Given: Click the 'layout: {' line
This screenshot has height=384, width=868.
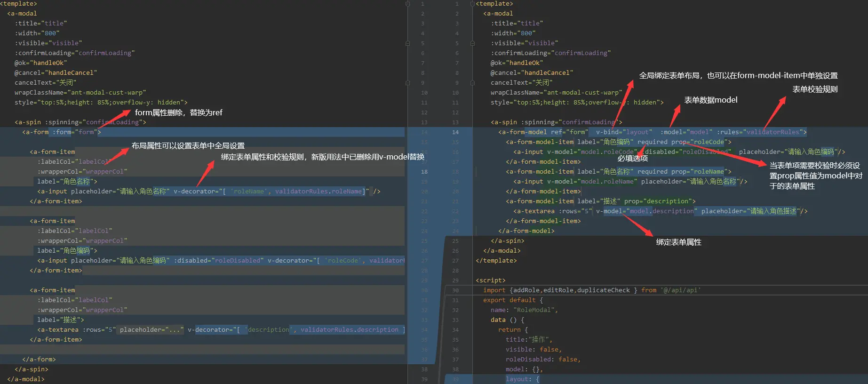Looking at the screenshot, I should tap(523, 379).
